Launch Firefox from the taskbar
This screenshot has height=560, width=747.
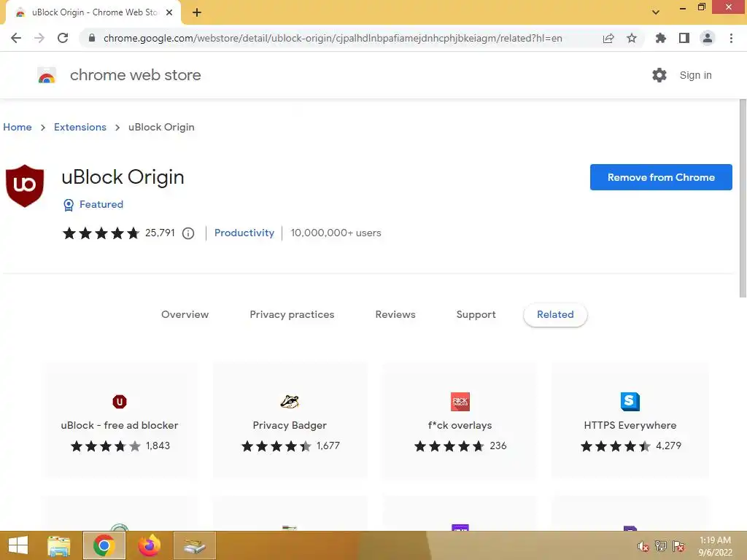pos(149,545)
